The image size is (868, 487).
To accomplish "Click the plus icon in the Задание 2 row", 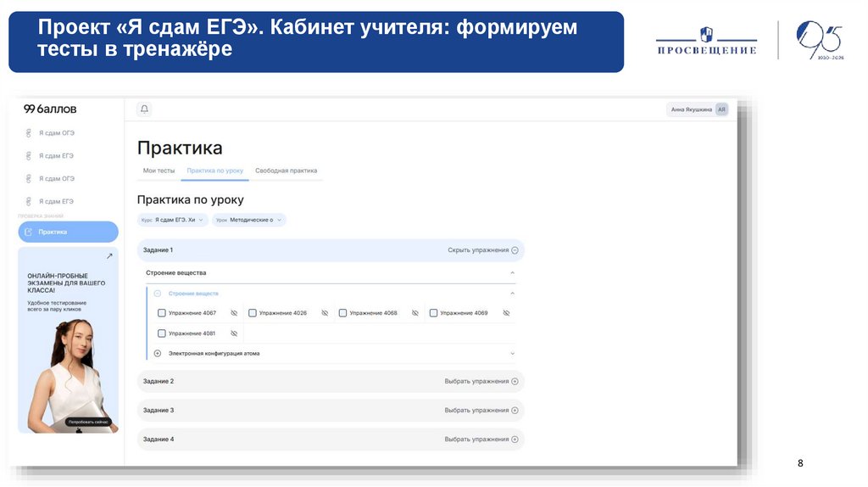I will [x=515, y=382].
